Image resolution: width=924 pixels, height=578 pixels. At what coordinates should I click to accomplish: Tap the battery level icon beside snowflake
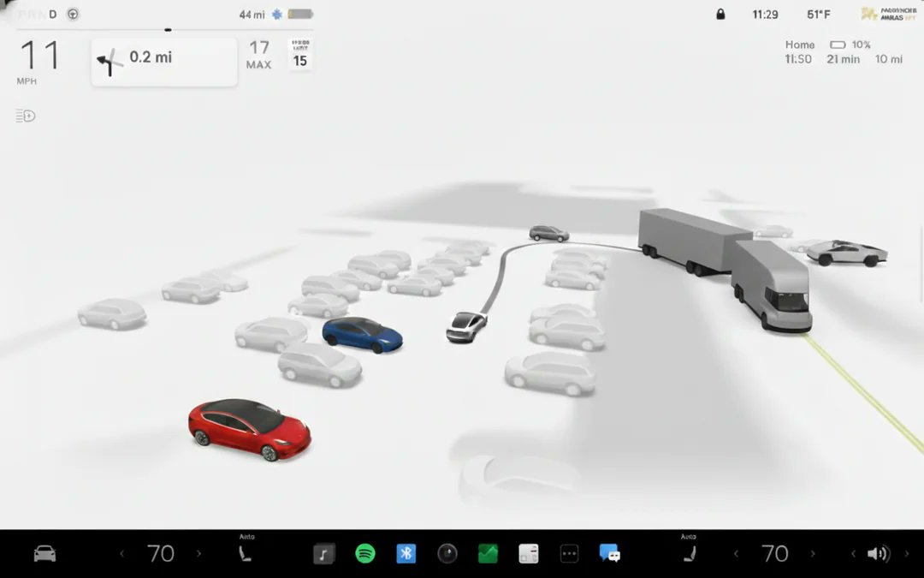click(300, 15)
